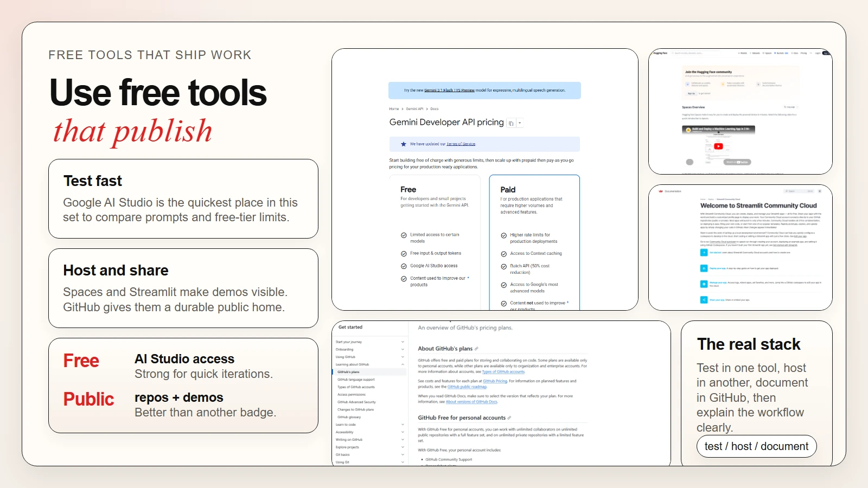Click Watch on YouTube button in video
Image resolution: width=868 pixels, height=488 pixels.
click(737, 162)
